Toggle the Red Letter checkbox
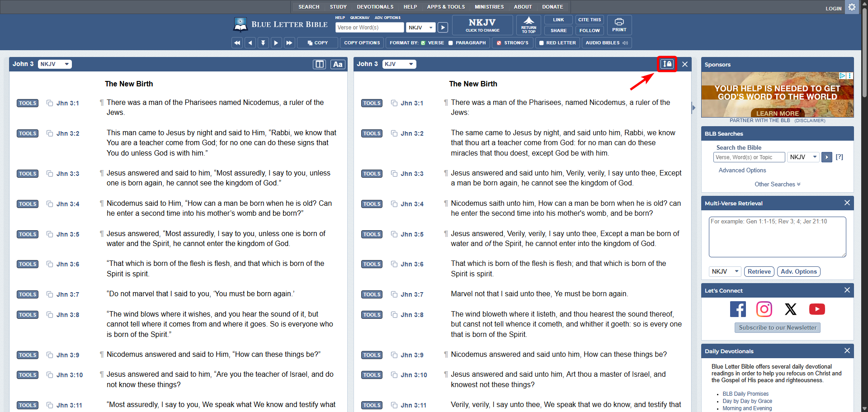This screenshot has height=412, width=868. [x=542, y=43]
